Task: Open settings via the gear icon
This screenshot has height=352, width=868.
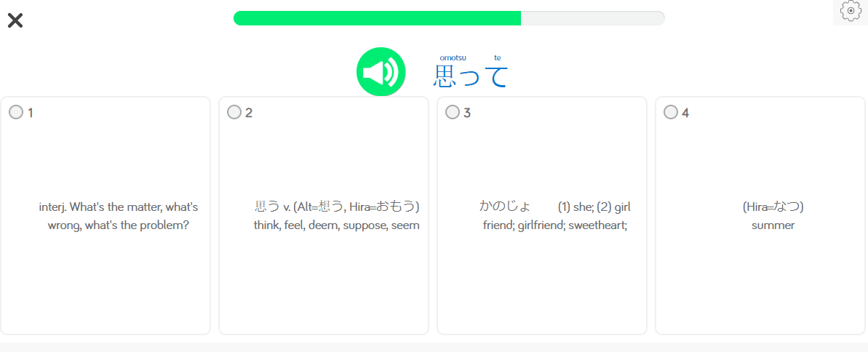Action: click(850, 12)
